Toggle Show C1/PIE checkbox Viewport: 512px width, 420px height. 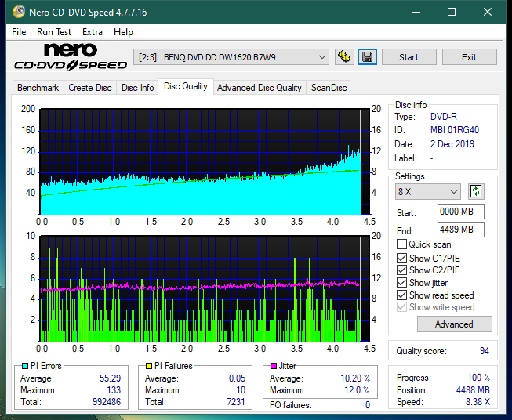(401, 259)
